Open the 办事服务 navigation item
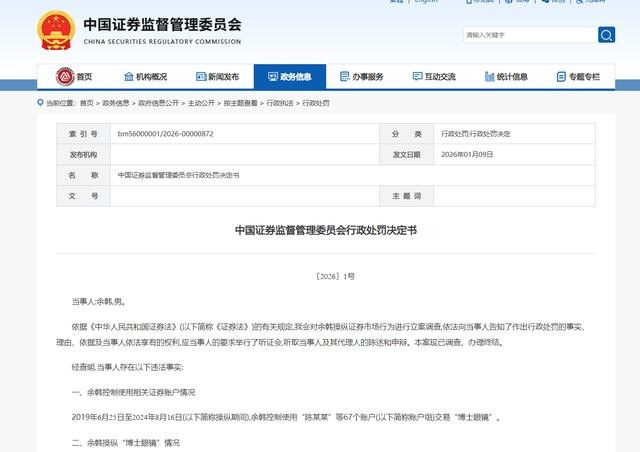The image size is (640, 452). 362,77
